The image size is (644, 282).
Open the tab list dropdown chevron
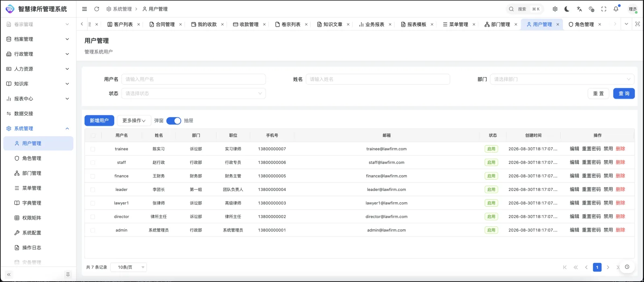click(x=626, y=24)
